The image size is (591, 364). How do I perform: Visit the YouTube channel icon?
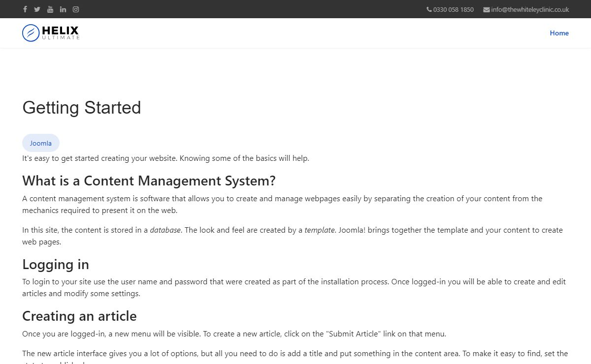(x=50, y=9)
